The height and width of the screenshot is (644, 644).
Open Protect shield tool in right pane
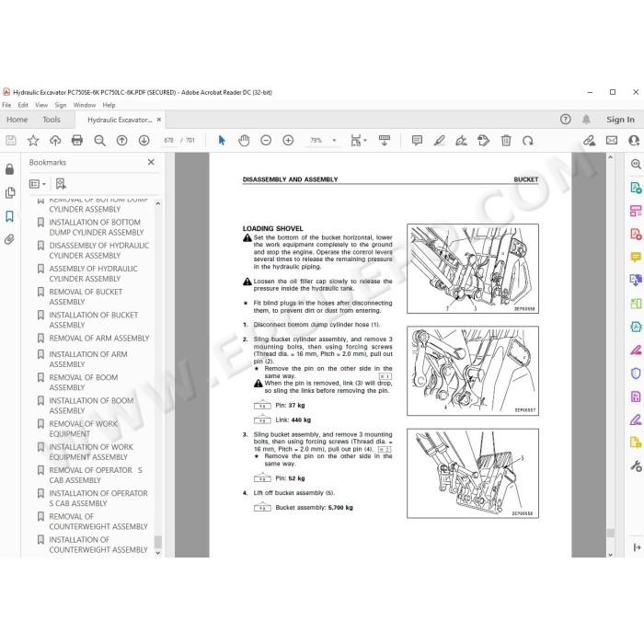tap(636, 374)
